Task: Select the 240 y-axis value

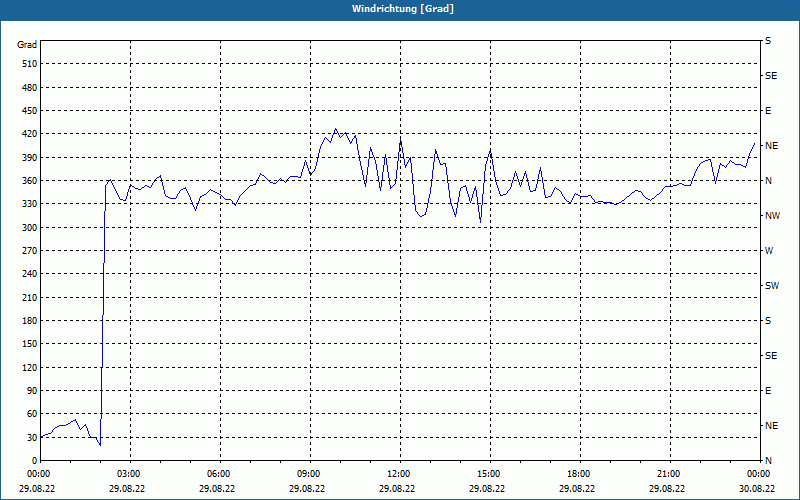Action: point(30,274)
